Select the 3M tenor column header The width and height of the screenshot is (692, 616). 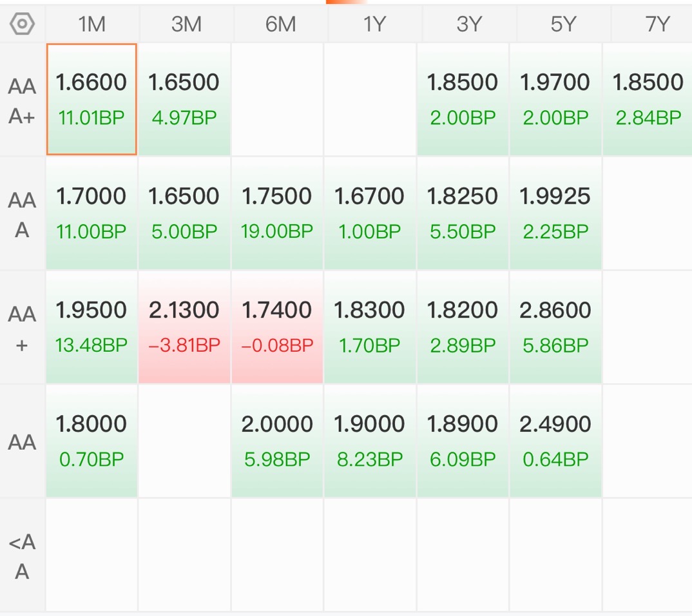coord(186,24)
